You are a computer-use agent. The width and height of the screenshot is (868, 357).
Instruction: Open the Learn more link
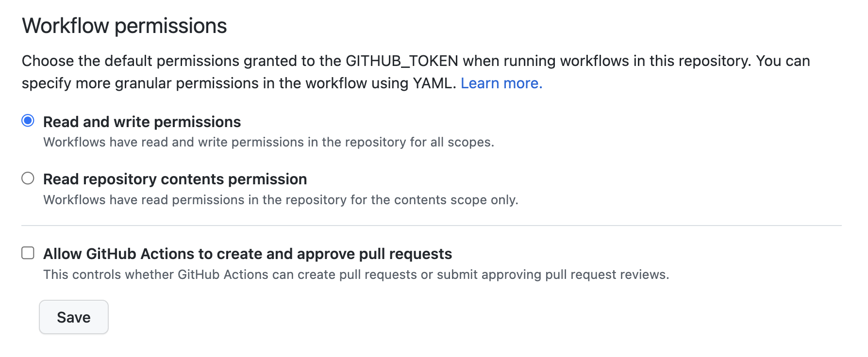point(501,83)
